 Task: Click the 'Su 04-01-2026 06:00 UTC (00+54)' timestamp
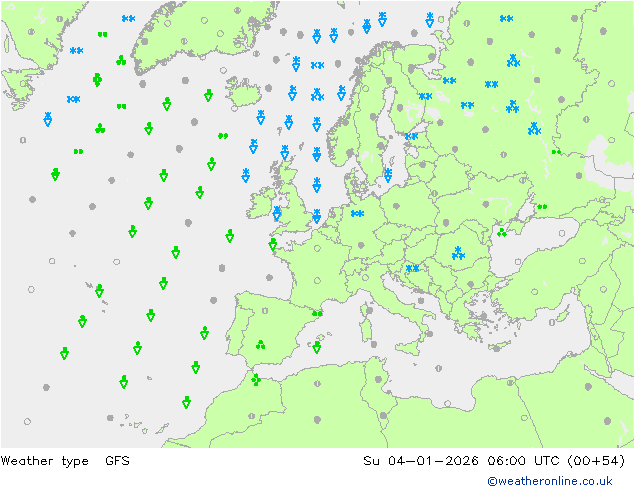coord(494,461)
